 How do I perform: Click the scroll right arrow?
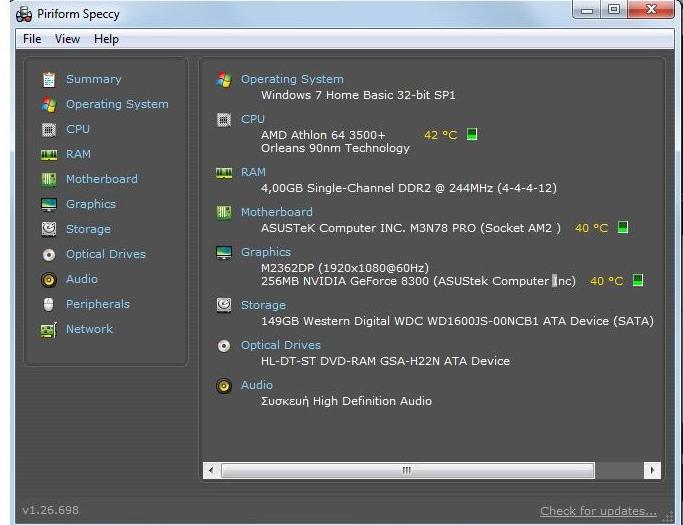coord(652,471)
